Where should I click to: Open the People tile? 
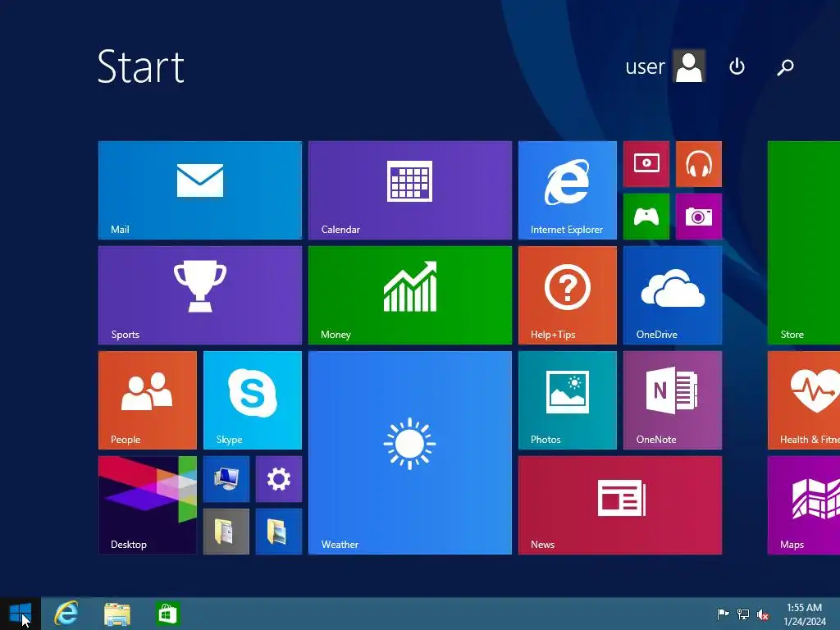click(148, 400)
